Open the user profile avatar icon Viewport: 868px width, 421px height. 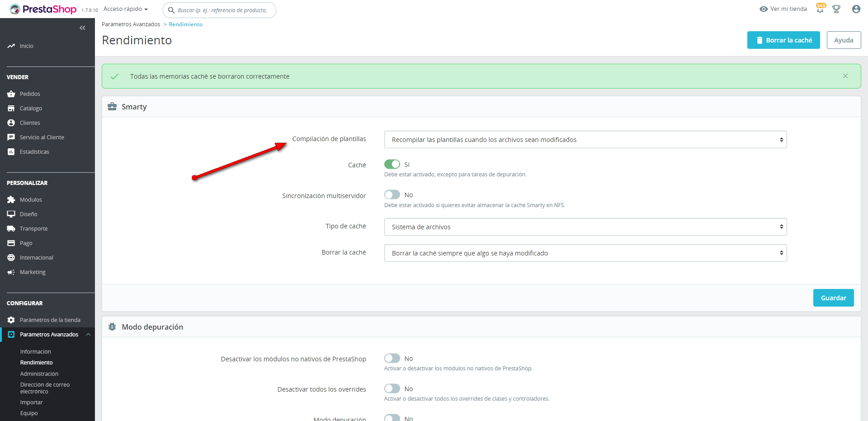(856, 9)
